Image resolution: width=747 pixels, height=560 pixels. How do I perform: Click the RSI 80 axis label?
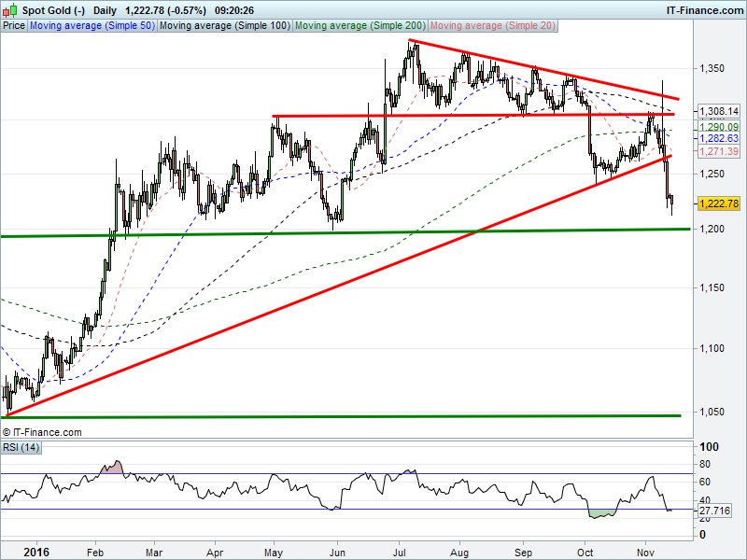(x=705, y=464)
